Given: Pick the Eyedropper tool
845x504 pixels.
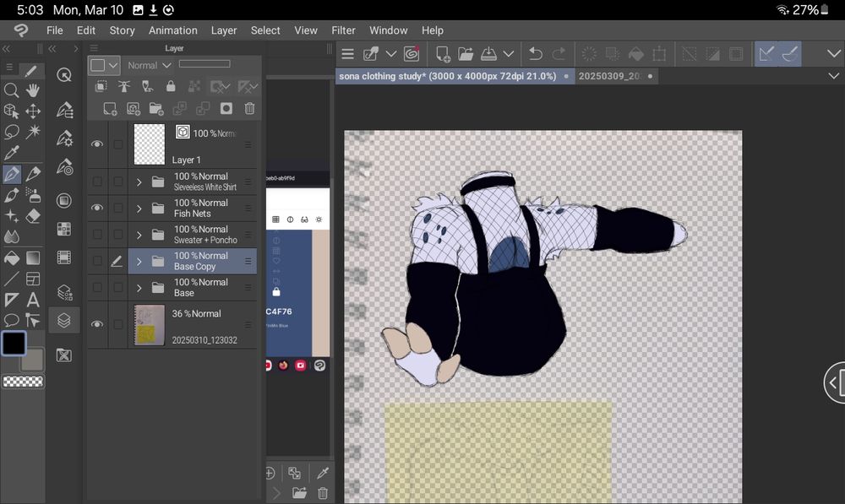Looking at the screenshot, I should pos(12,153).
